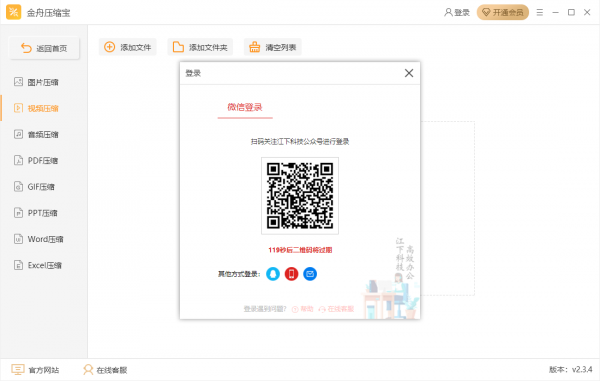
Task: Click the 添加文件夹 button
Action: pos(200,47)
